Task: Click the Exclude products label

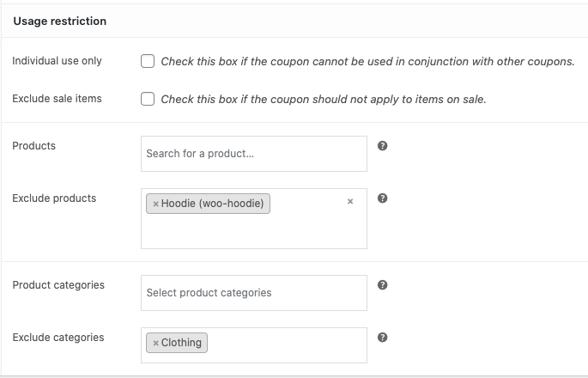Action: [x=54, y=198]
